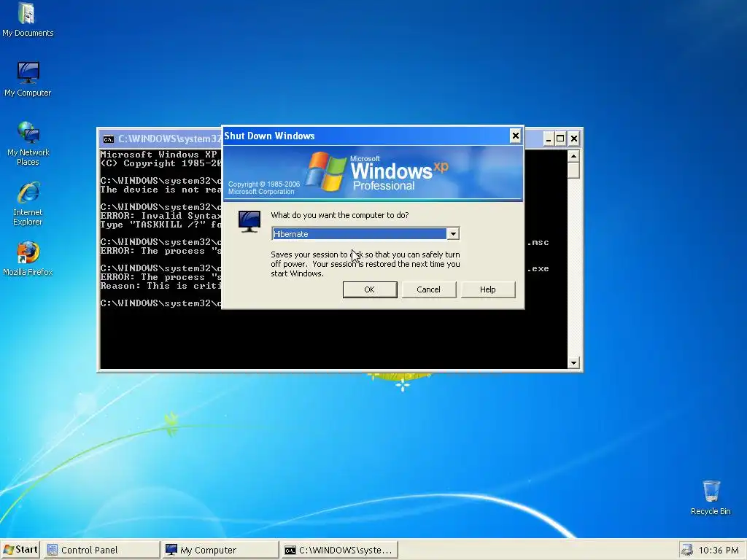Confirm with the OK button
This screenshot has width=747, height=560.
click(370, 289)
